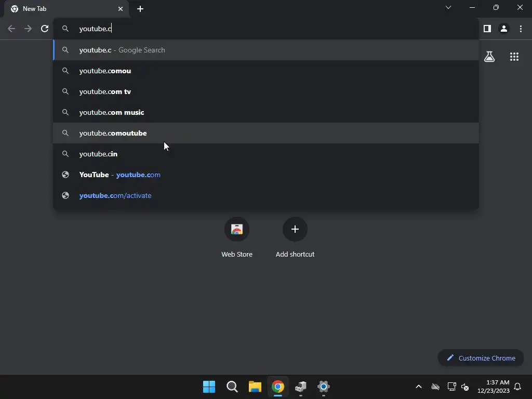The height and width of the screenshot is (399, 532).
Task: Open Customize Chrome
Action: pyautogui.click(x=481, y=358)
